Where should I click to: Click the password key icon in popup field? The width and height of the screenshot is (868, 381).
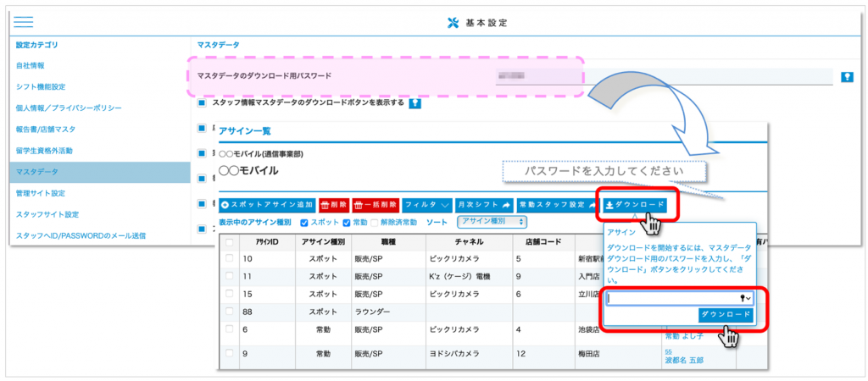coord(747,298)
